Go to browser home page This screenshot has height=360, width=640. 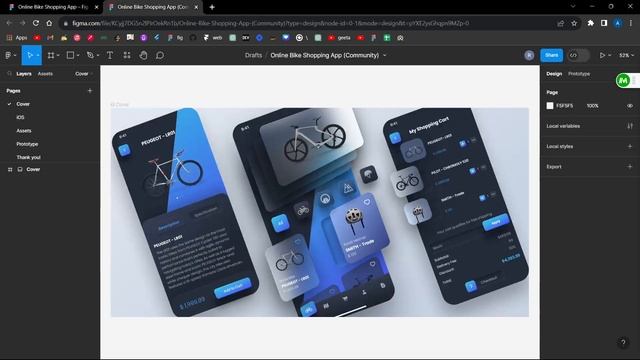point(49,23)
